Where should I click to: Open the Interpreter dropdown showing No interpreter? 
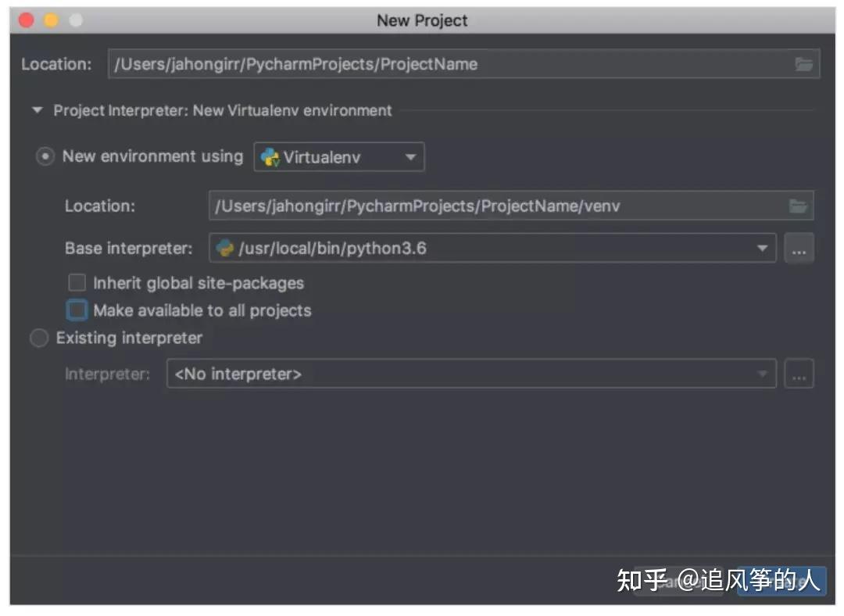[x=762, y=374]
